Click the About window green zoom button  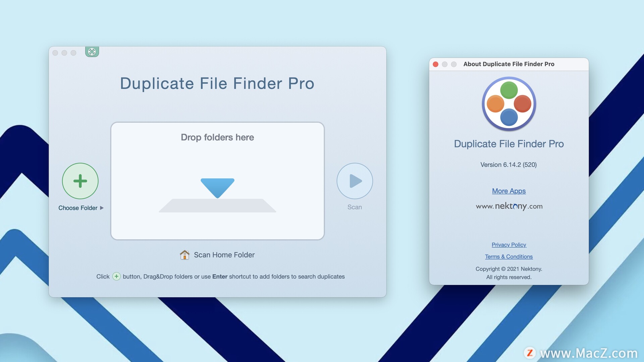click(x=452, y=64)
